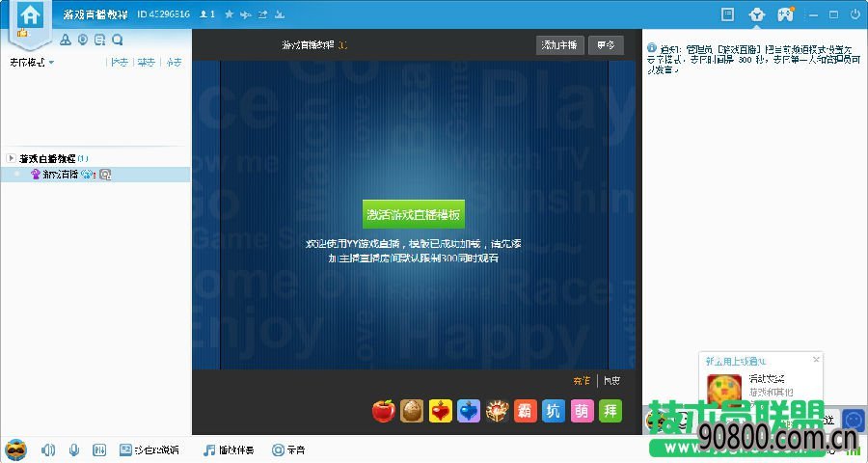
Task: Toggle the microphone icon
Action: click(74, 449)
